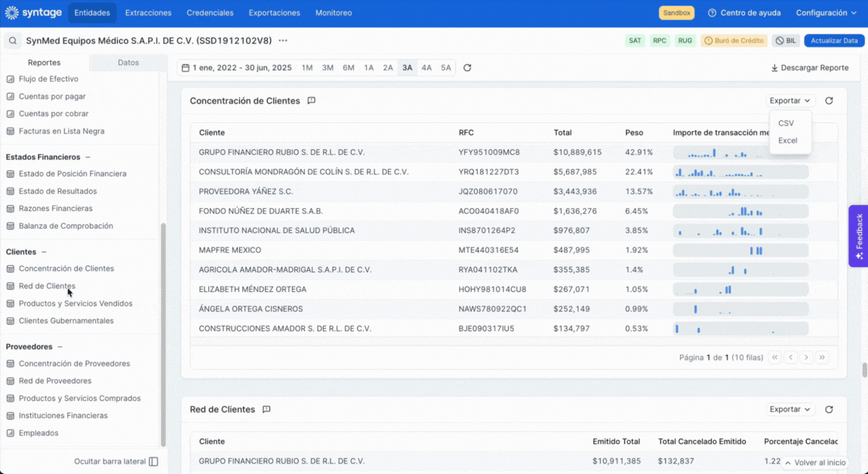The width and height of the screenshot is (868, 474).
Task: Click the Empleados report icon
Action: [10, 433]
